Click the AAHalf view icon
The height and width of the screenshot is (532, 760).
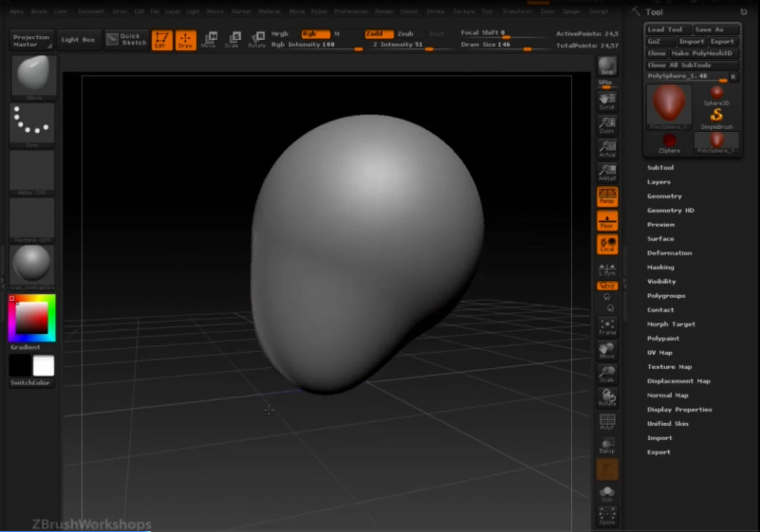(607, 172)
